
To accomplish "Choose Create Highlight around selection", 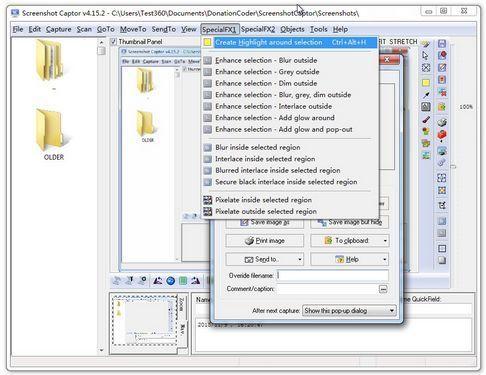I will tap(290, 42).
